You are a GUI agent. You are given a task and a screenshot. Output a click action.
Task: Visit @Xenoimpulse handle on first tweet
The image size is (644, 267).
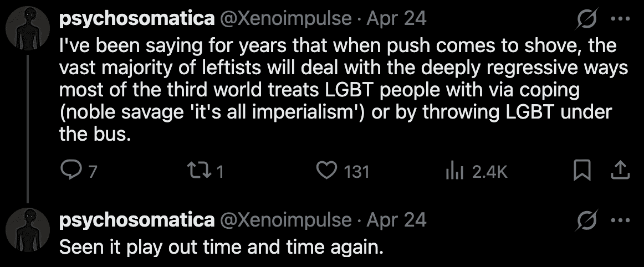pyautogui.click(x=286, y=19)
